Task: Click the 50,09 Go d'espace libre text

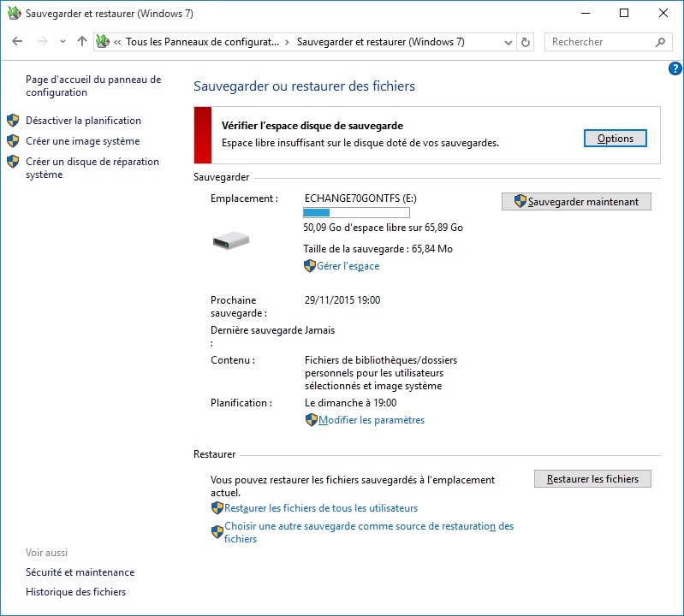Action: 383,227
